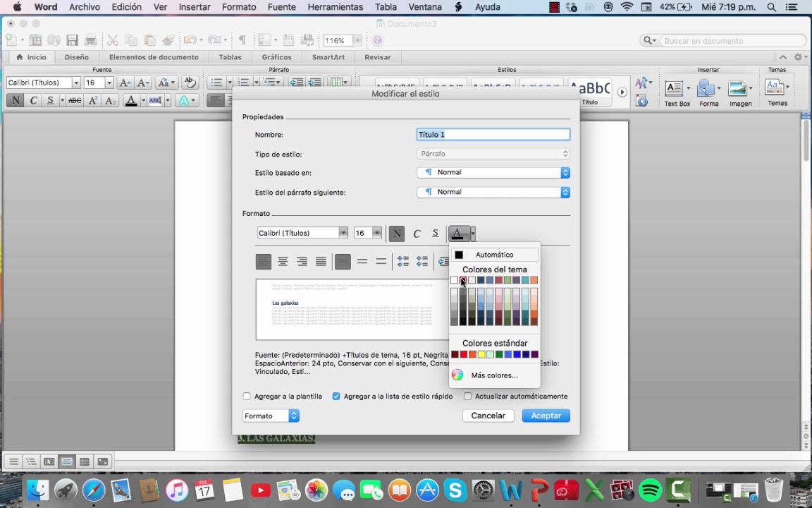This screenshot has height=508, width=812.
Task: Pick the purple standard color swatch
Action: 534,355
